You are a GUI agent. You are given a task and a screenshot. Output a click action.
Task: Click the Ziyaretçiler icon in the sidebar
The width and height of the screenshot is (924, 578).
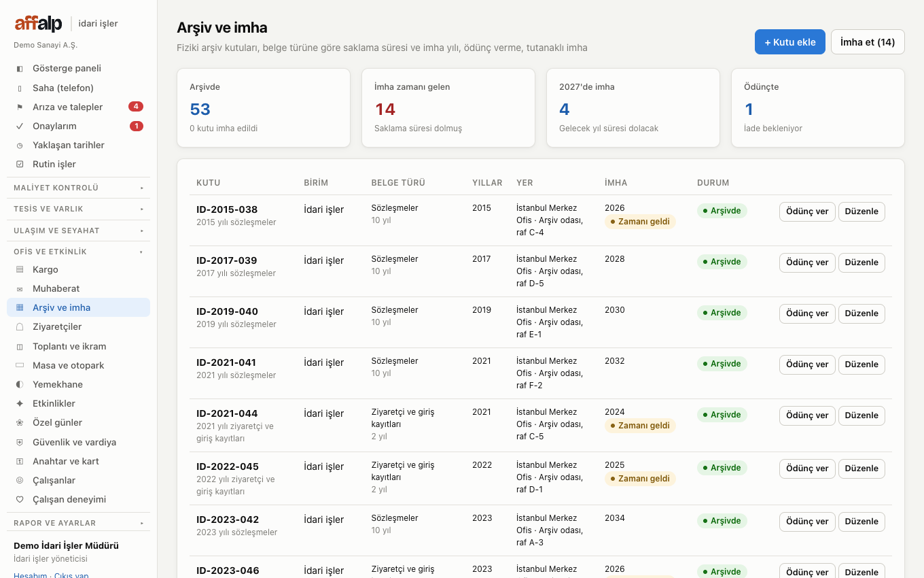20,326
